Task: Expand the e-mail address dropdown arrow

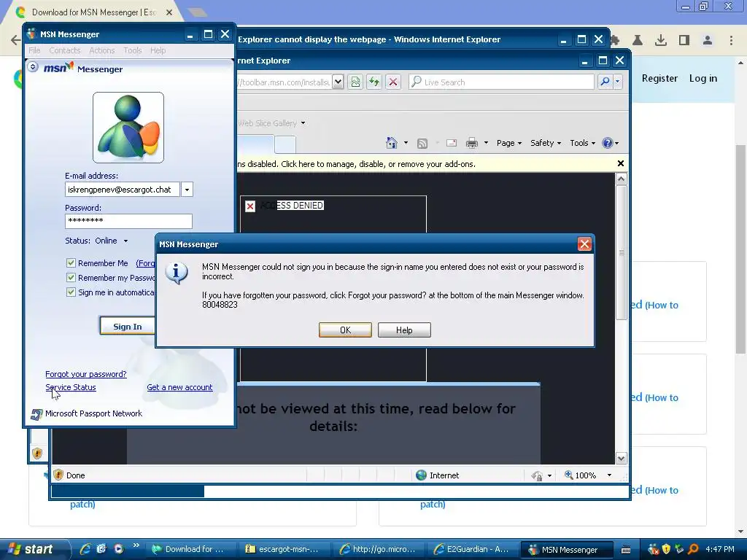Action: (187, 190)
